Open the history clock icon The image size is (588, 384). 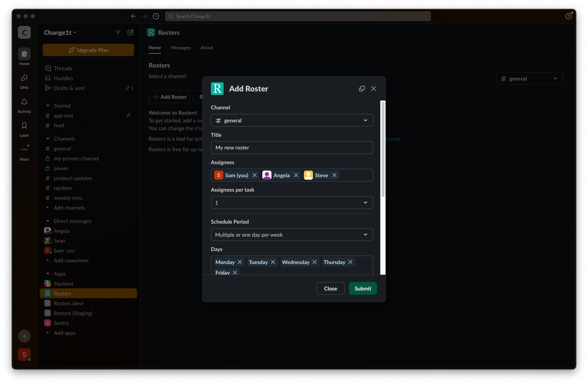click(x=156, y=16)
